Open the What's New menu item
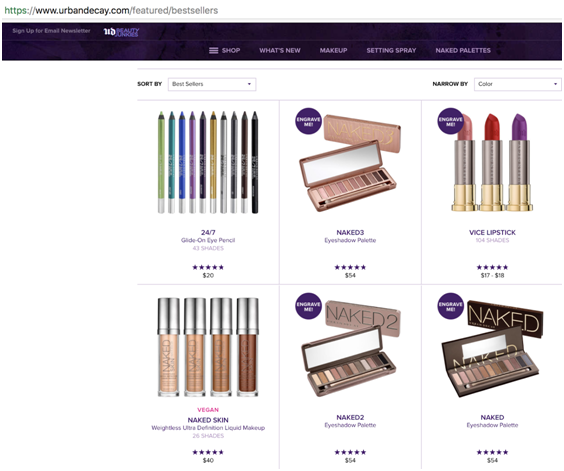Screen dimensions: 564x471 [x=280, y=51]
